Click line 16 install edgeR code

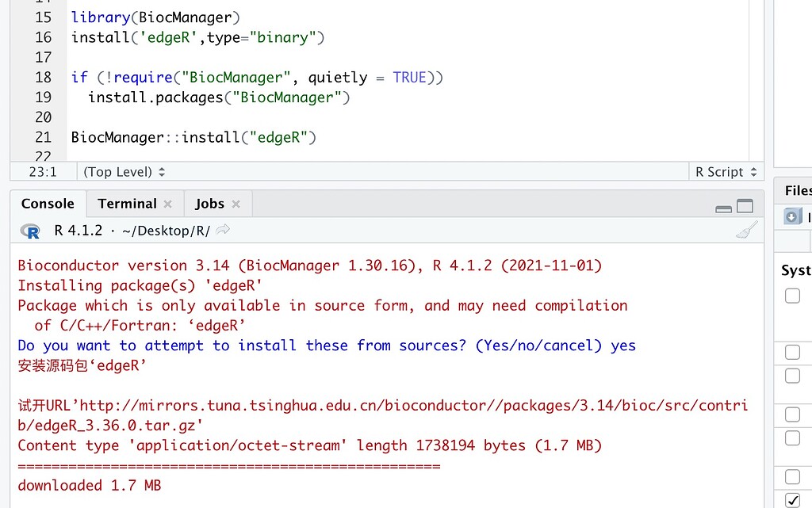pyautogui.click(x=197, y=37)
